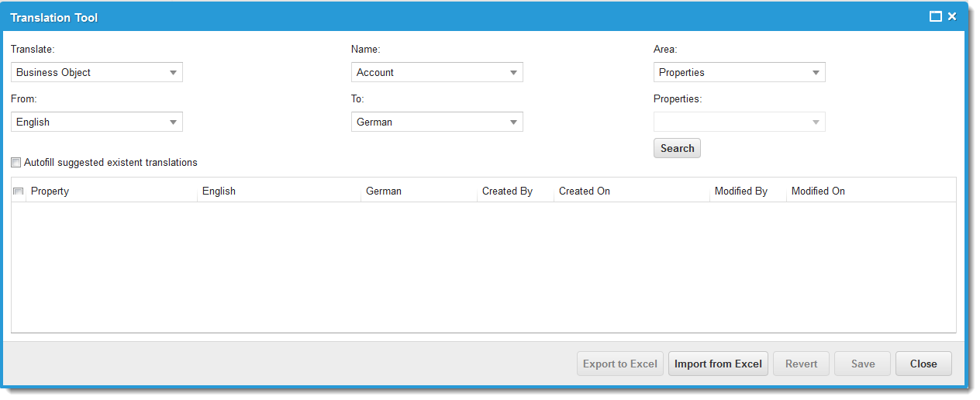Open the Translate dropdown showing Business Object

[97, 72]
